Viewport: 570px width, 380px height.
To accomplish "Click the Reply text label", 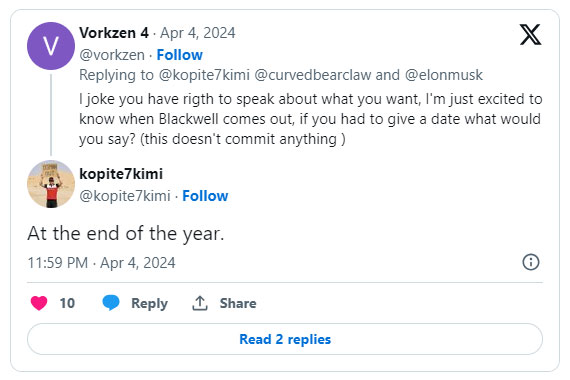I will [x=149, y=303].
